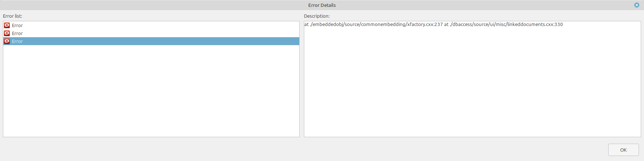Viewport: 644px width, 161px height.
Task: Click the 'Description:' label
Action: click(317, 16)
